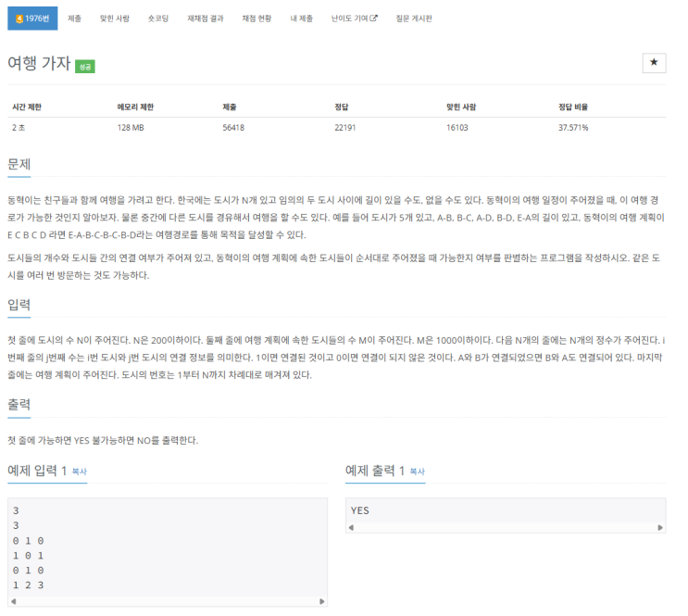
Task: Click the 메모리 제한 column header
Action: (135, 107)
